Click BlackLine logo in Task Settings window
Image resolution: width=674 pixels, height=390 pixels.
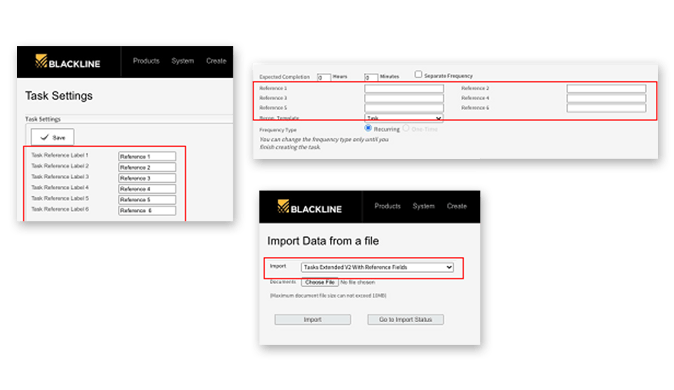67,61
